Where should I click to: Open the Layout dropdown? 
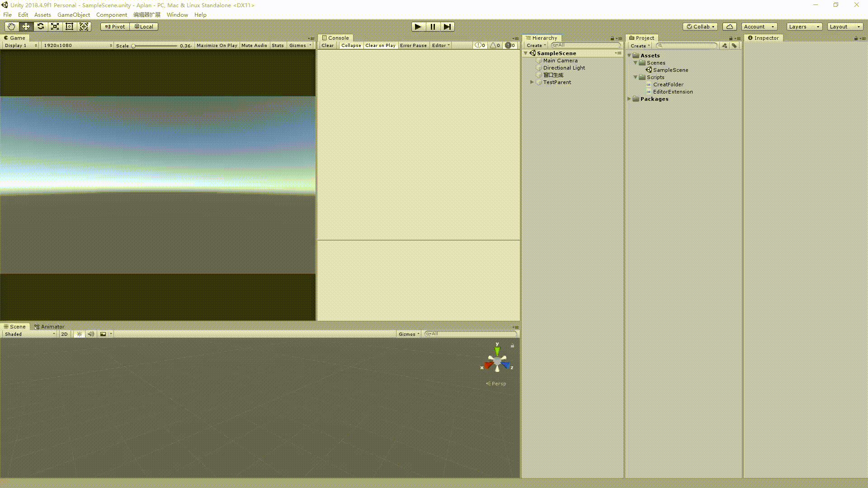[x=844, y=26]
